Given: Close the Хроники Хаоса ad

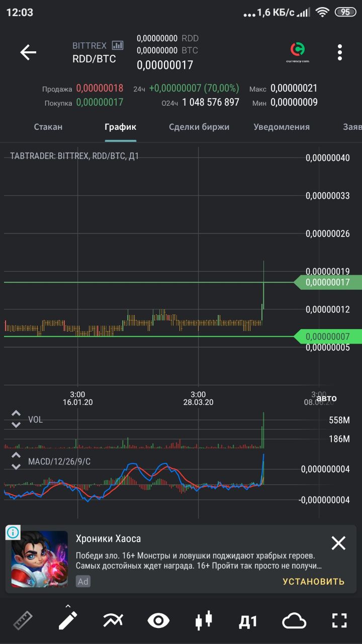Looking at the screenshot, I should tap(338, 543).
